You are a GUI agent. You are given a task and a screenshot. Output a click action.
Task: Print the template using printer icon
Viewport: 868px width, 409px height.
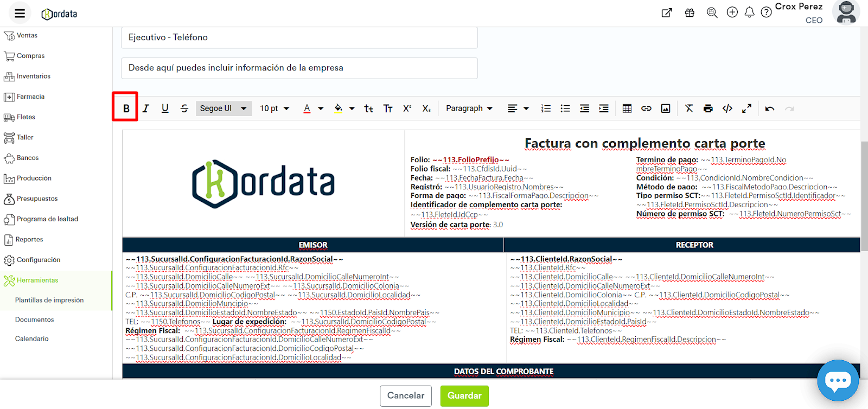point(708,108)
